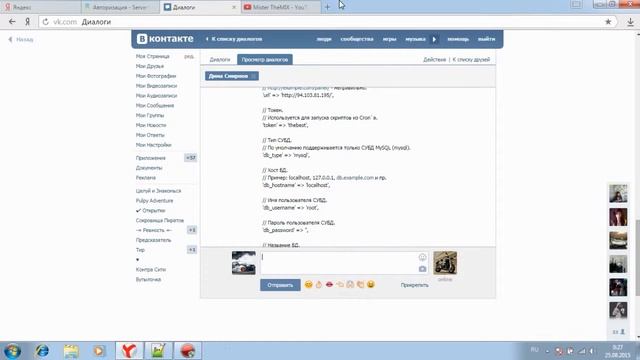Open the 'Предсказатель' app link

pyautogui.click(x=153, y=240)
